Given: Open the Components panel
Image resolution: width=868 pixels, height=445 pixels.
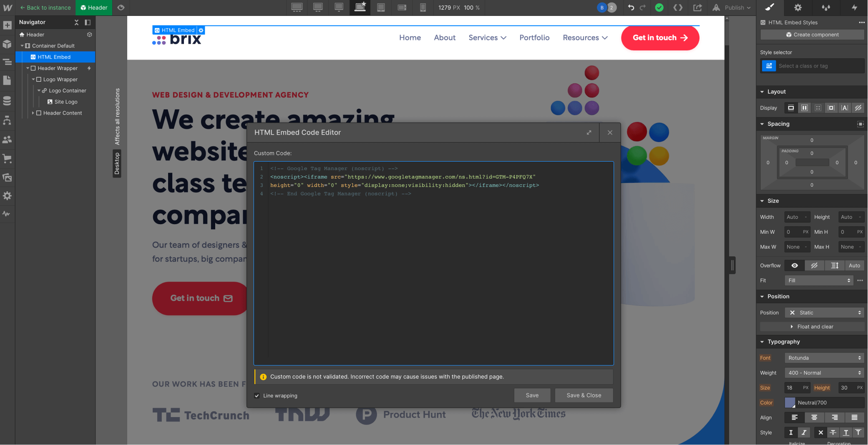Looking at the screenshot, I should tap(7, 43).
